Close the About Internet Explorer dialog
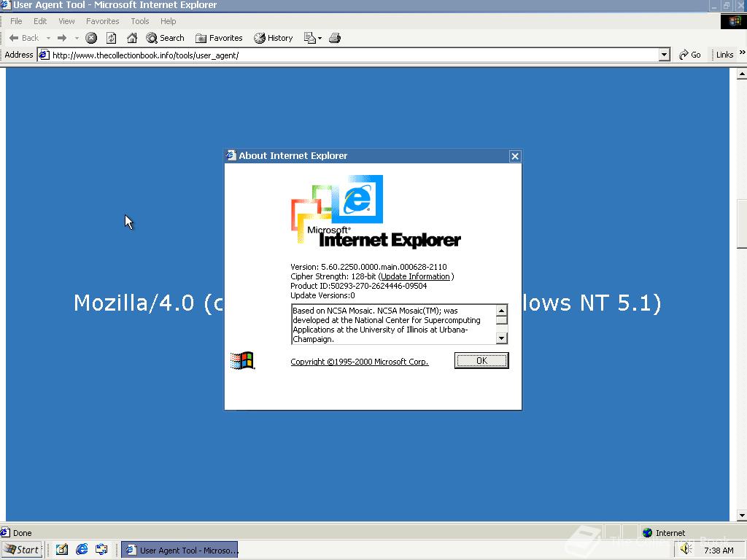 pos(515,156)
